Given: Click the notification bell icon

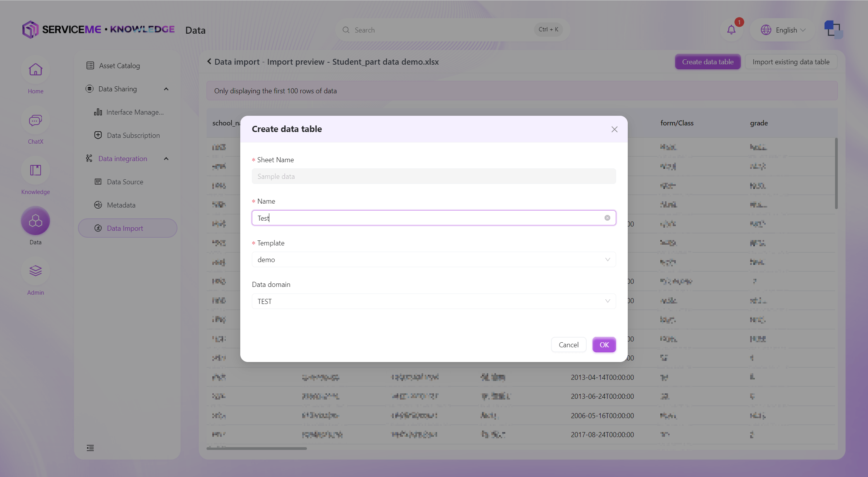Looking at the screenshot, I should [x=731, y=30].
